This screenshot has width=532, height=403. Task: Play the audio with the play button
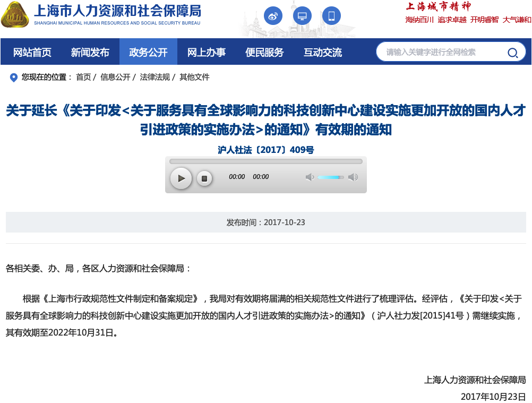point(181,178)
